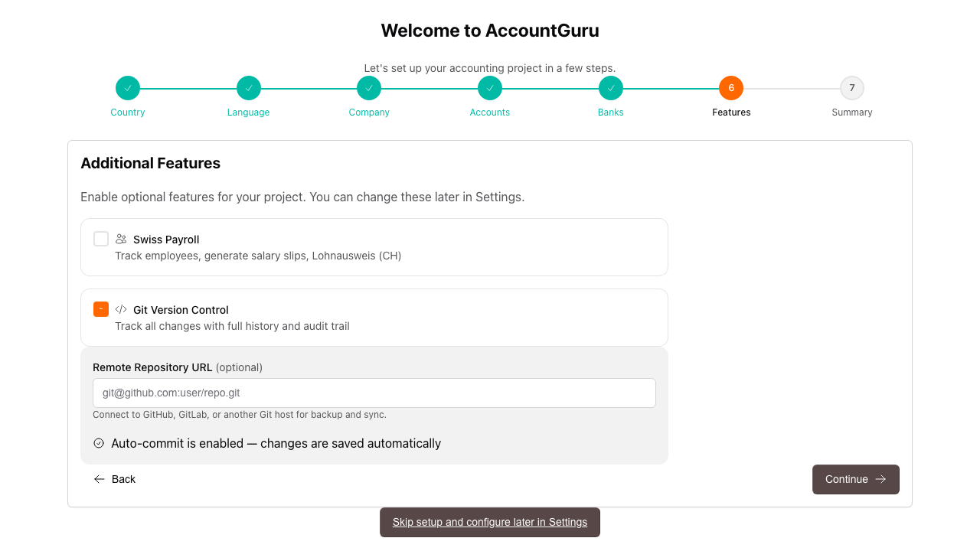Select the Company step label
Image resolution: width=980 pixels, height=551 pixels.
pyautogui.click(x=369, y=112)
